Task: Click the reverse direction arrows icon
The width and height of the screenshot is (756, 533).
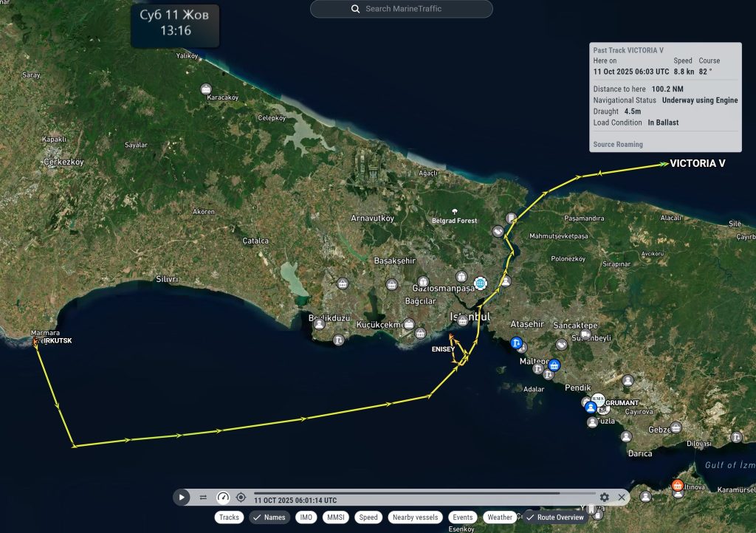Action: point(203,498)
